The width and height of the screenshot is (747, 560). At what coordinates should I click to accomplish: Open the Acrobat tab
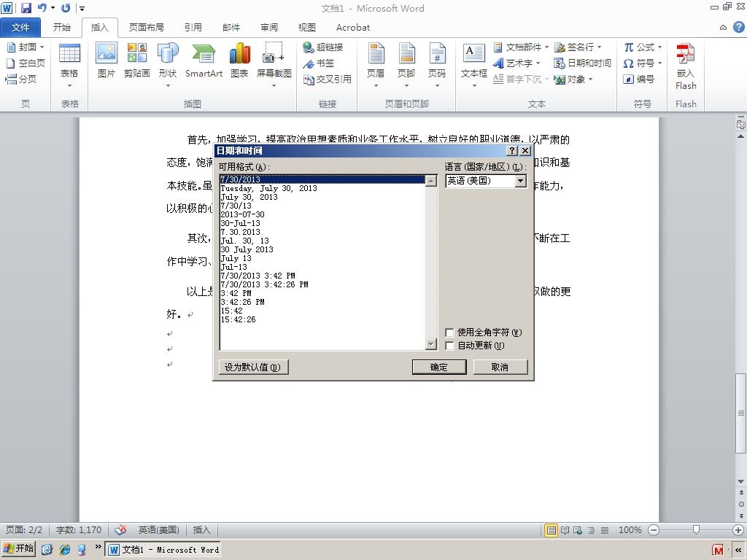click(353, 28)
